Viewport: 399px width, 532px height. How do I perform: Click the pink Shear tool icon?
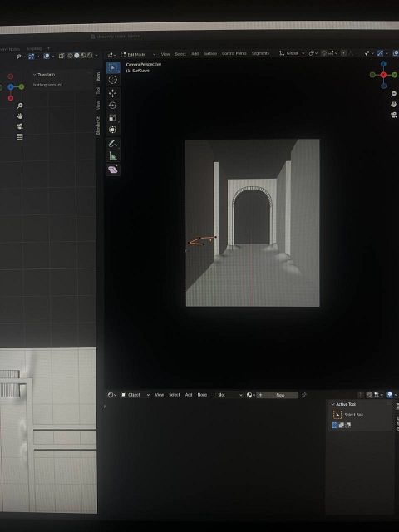[113, 170]
